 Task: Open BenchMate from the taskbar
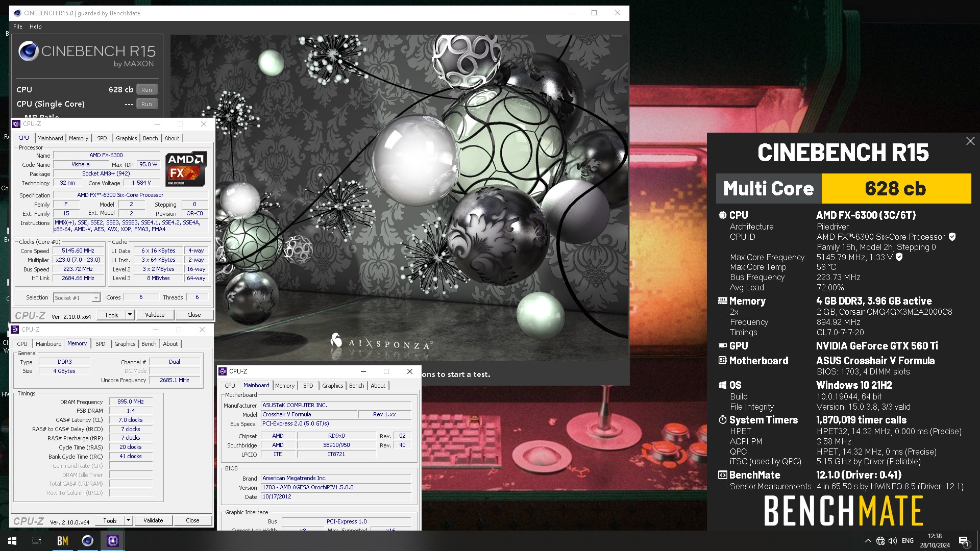click(x=62, y=541)
